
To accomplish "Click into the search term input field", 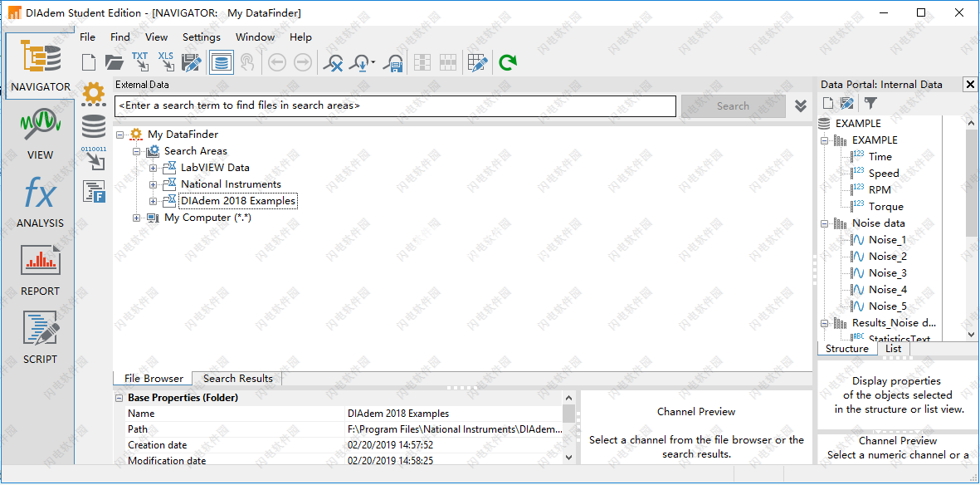I will [395, 105].
